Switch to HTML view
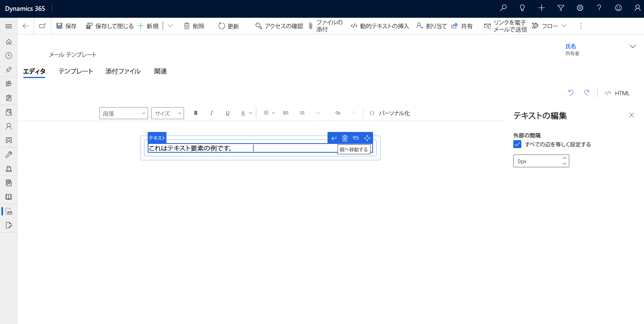The height and width of the screenshot is (324, 644). (617, 93)
